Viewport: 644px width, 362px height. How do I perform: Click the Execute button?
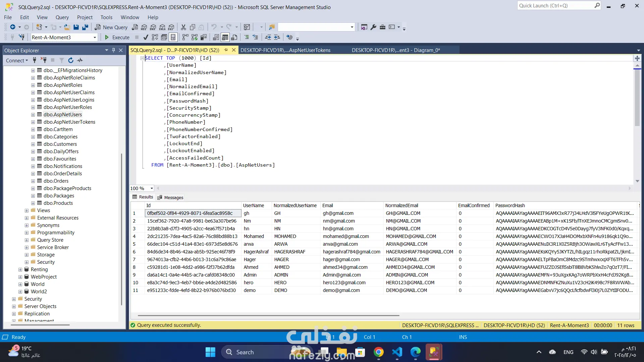[x=117, y=37]
